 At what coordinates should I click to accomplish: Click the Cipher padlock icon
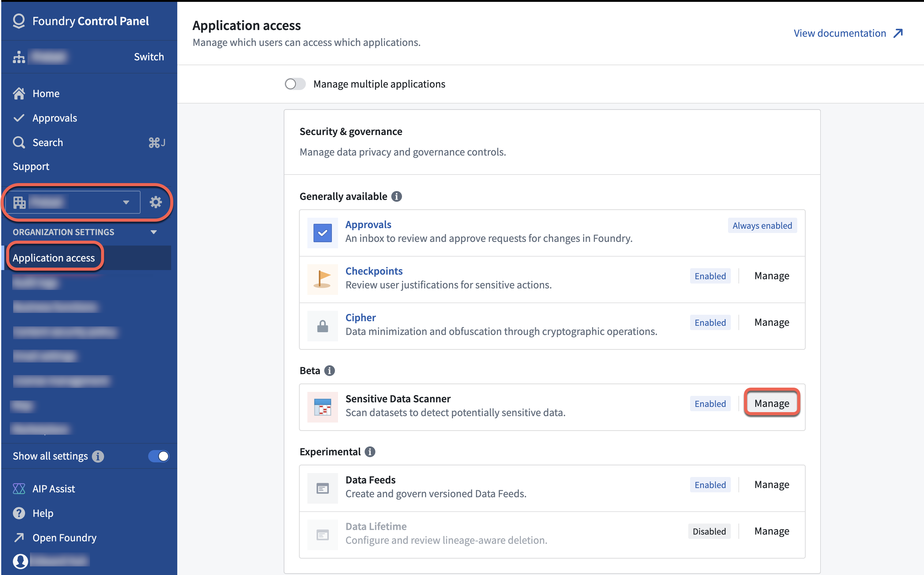tap(322, 326)
